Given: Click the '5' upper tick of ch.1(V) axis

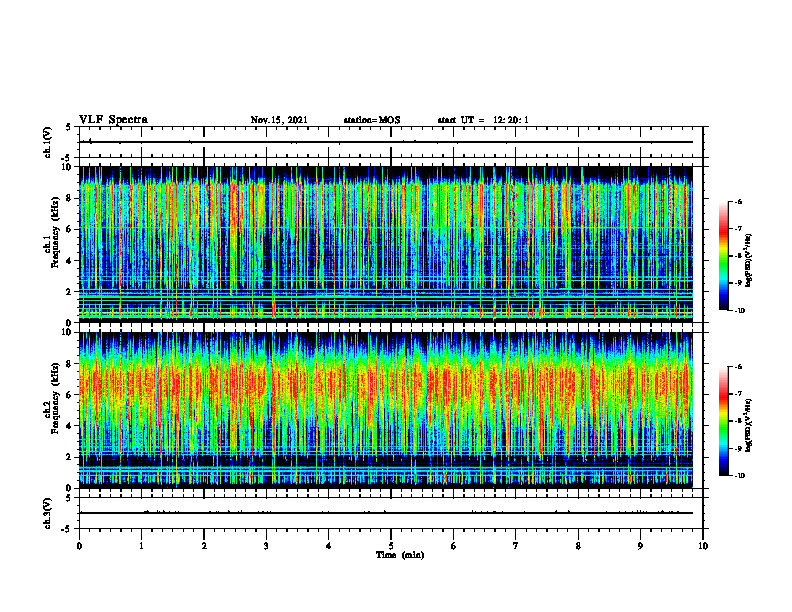Looking at the screenshot, I should click(x=69, y=128).
